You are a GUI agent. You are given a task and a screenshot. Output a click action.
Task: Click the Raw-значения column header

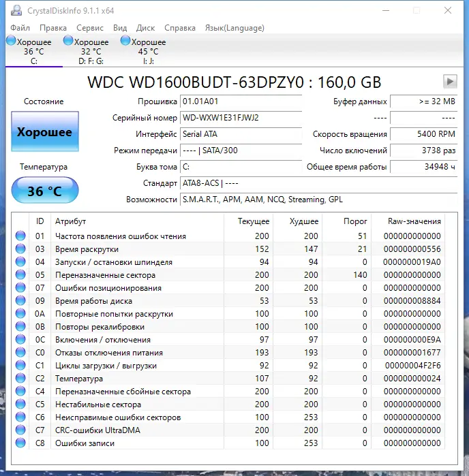tap(408, 221)
